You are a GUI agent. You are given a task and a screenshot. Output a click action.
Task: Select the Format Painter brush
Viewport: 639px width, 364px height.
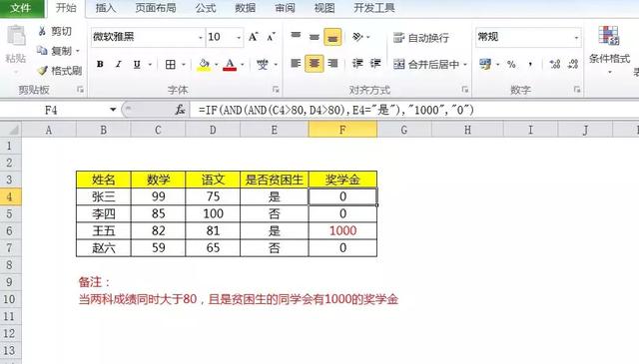tap(42, 71)
